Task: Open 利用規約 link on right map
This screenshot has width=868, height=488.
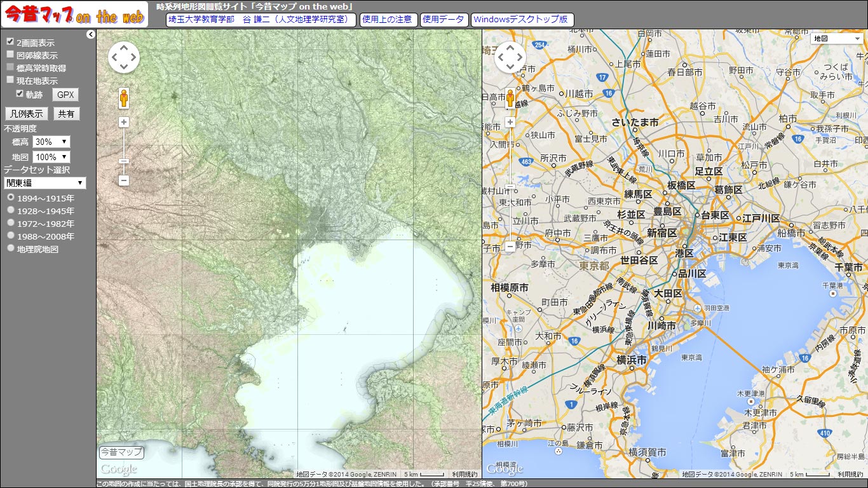Action: point(850,474)
